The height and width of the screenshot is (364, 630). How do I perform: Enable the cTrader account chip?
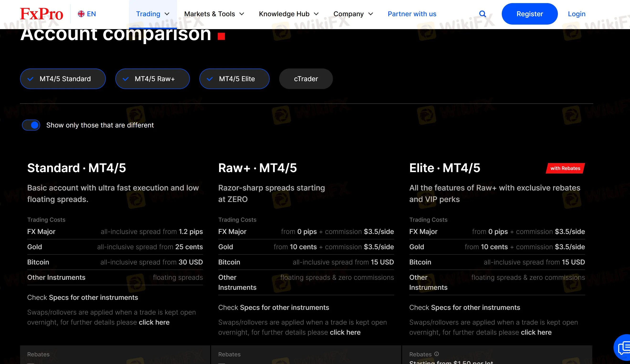click(x=306, y=79)
